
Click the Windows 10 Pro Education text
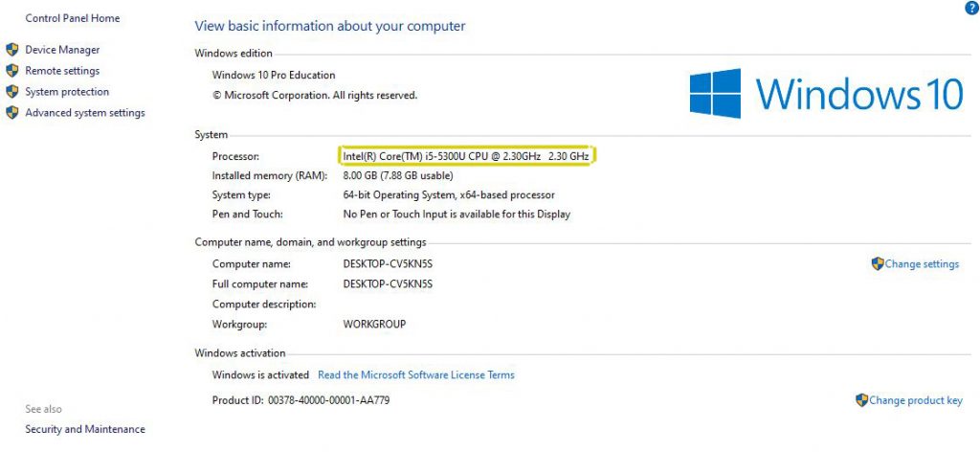pyautogui.click(x=274, y=75)
